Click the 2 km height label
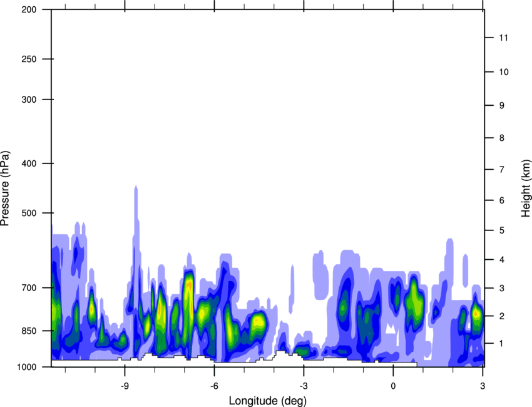This screenshot has width=532, height=407. [x=502, y=316]
